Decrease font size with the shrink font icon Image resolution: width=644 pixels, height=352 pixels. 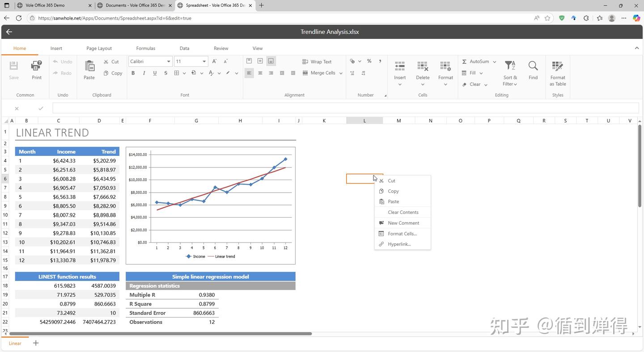click(226, 62)
